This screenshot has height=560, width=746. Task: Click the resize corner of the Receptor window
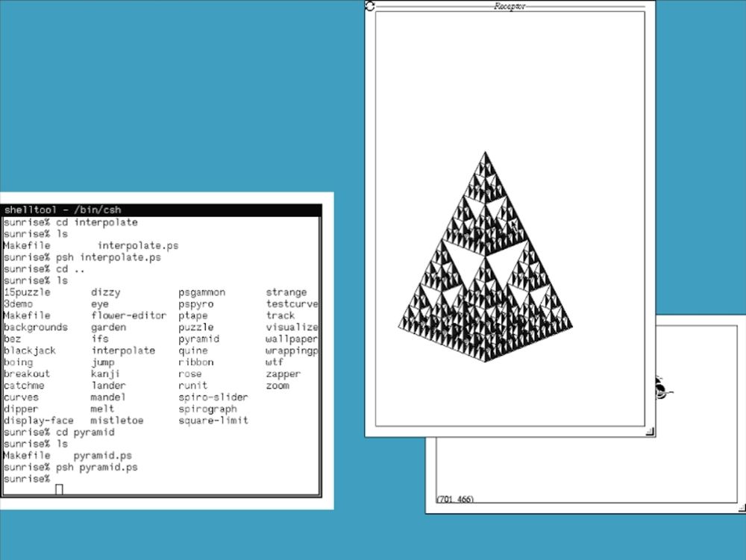click(x=650, y=432)
